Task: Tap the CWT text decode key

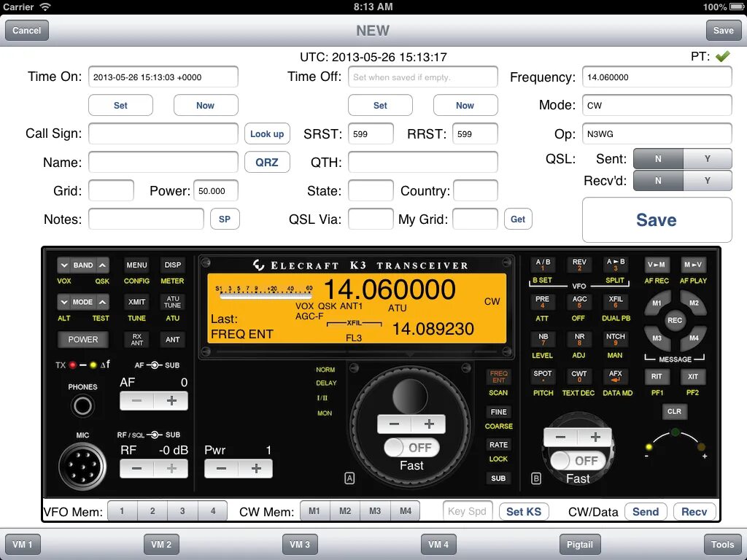Action: 579,376
